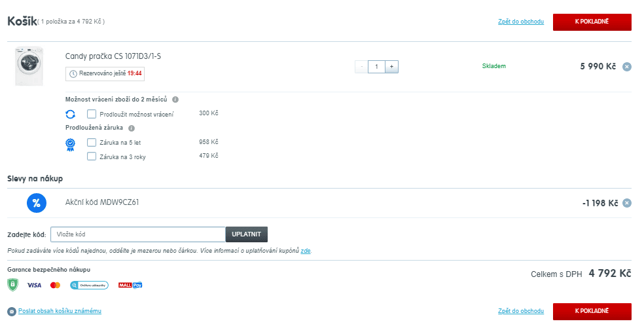
Task: Click info icon next to Prodloužená záruka
Action: click(132, 128)
